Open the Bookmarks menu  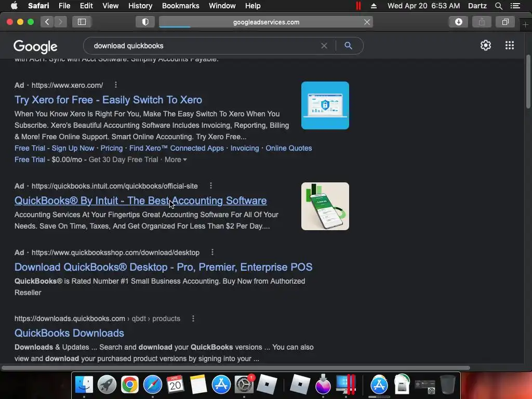pyautogui.click(x=180, y=6)
